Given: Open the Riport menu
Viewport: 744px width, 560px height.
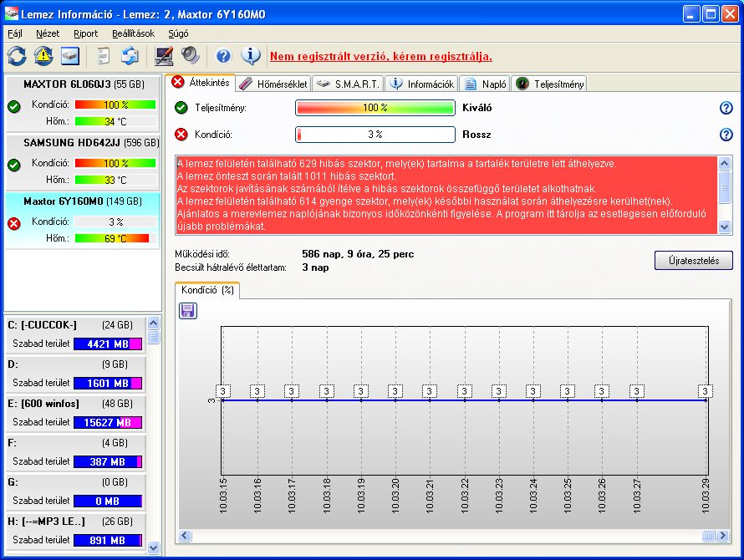Looking at the screenshot, I should [85, 33].
